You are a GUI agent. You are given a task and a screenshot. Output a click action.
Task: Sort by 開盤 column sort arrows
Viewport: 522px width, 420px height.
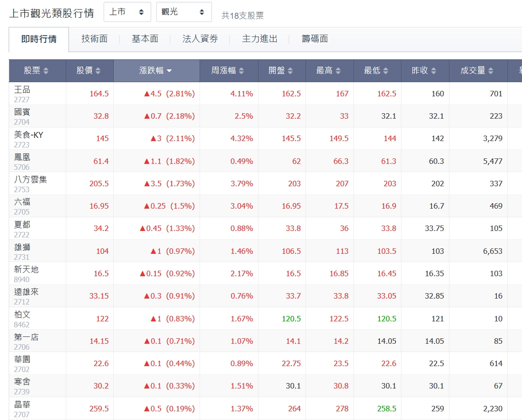290,71
